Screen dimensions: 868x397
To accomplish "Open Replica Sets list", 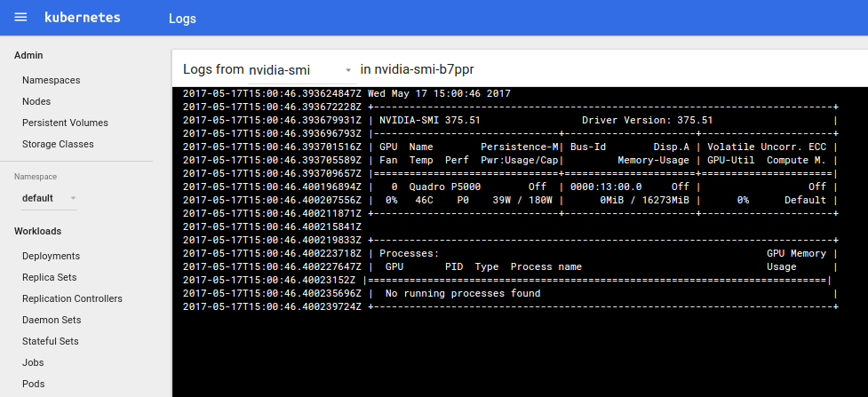I will point(49,277).
